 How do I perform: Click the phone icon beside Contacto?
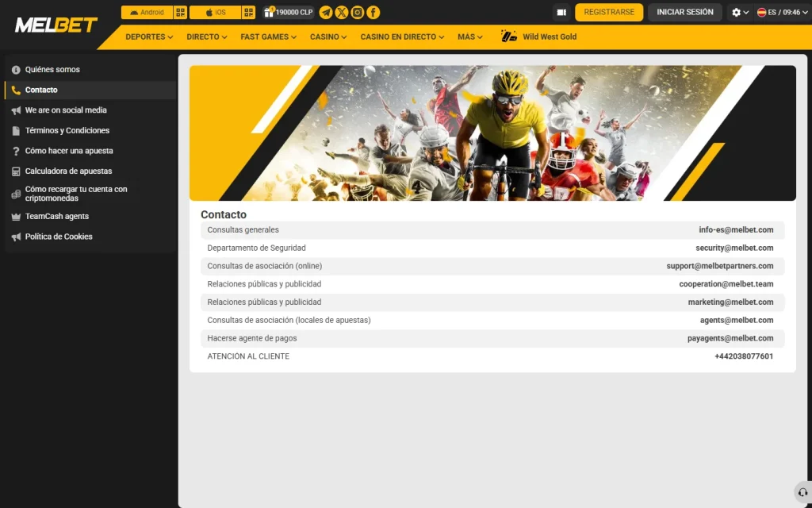point(16,90)
